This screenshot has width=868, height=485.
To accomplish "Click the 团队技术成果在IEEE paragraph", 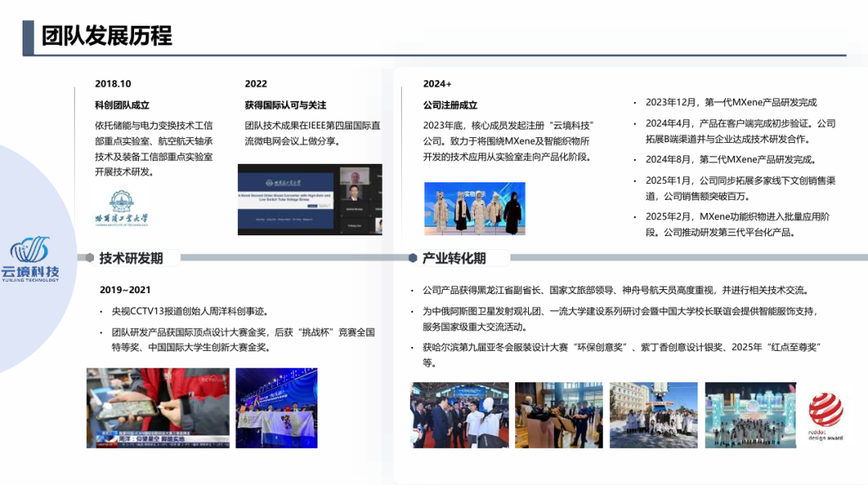I will click(x=313, y=133).
